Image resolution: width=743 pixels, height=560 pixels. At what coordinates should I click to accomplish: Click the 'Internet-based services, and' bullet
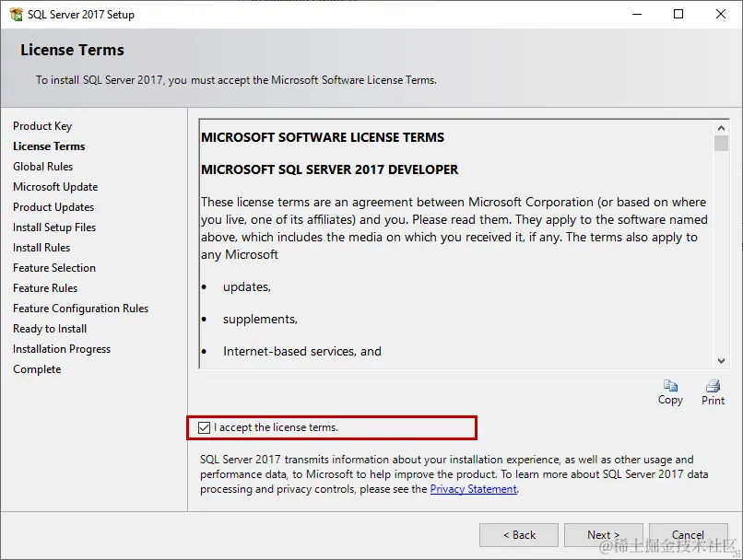pyautogui.click(x=302, y=351)
